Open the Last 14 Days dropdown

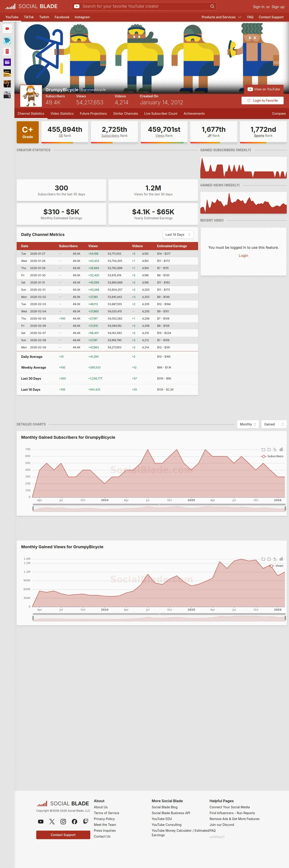(x=178, y=235)
